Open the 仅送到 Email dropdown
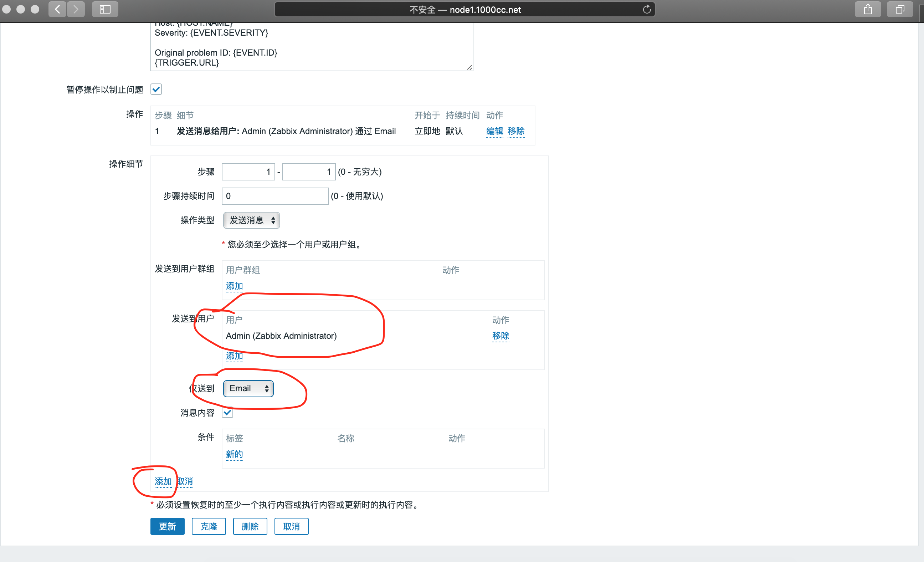Viewport: 924px width, 562px height. 248,388
